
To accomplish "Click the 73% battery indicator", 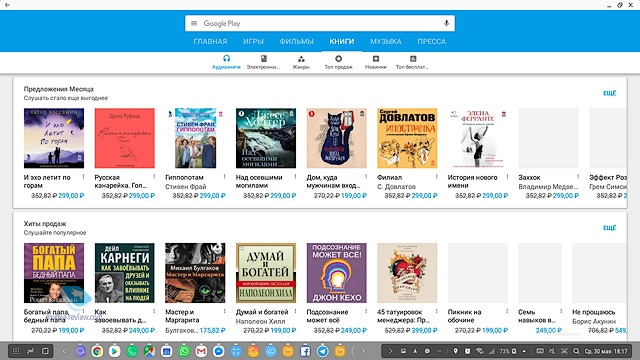I will [508, 351].
